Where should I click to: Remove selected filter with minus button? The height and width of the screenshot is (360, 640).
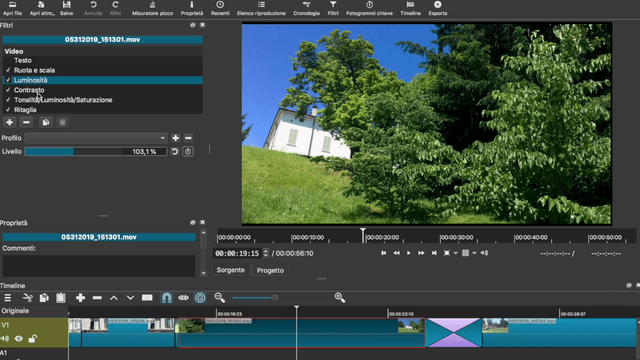pyautogui.click(x=26, y=122)
